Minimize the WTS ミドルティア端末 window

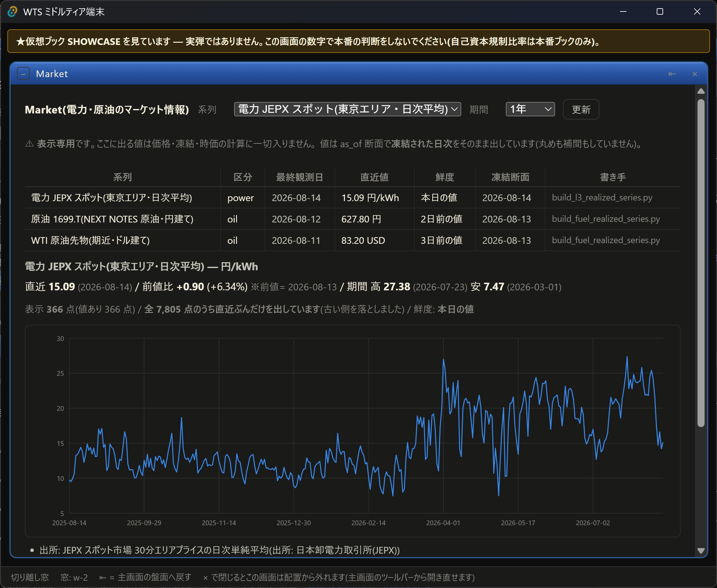[623, 11]
